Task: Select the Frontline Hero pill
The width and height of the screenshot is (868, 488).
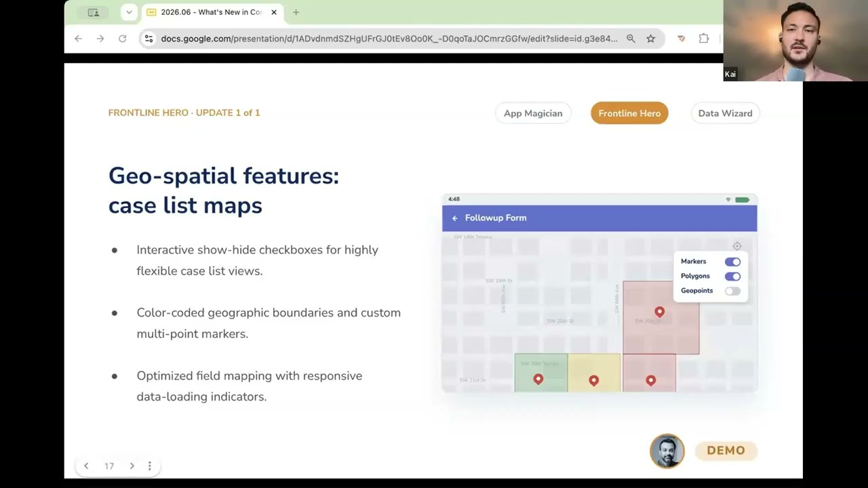Action: [629, 113]
